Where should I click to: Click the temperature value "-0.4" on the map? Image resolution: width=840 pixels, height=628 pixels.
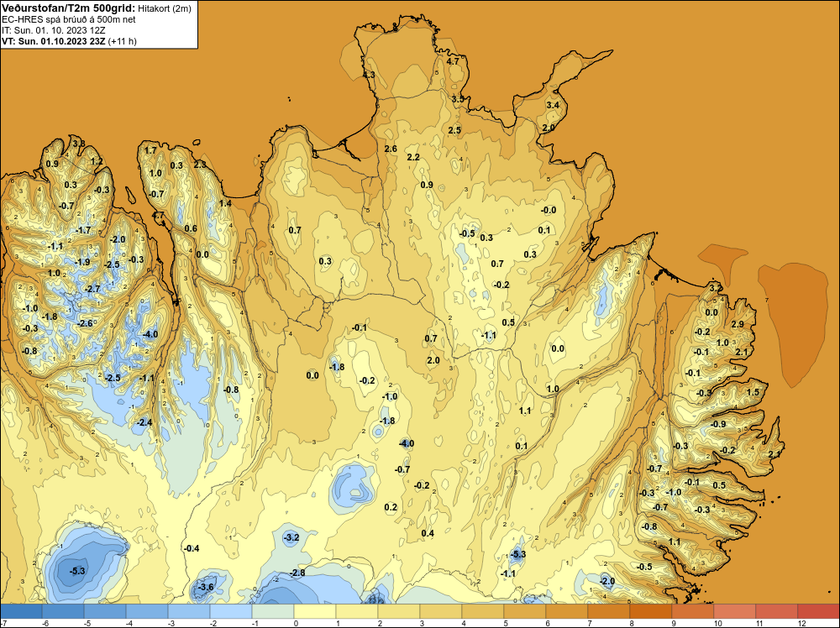(192, 548)
